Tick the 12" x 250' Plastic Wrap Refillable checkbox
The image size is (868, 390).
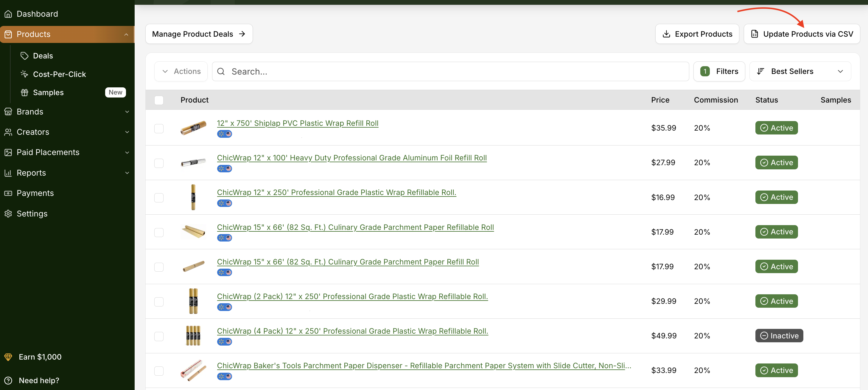(159, 198)
